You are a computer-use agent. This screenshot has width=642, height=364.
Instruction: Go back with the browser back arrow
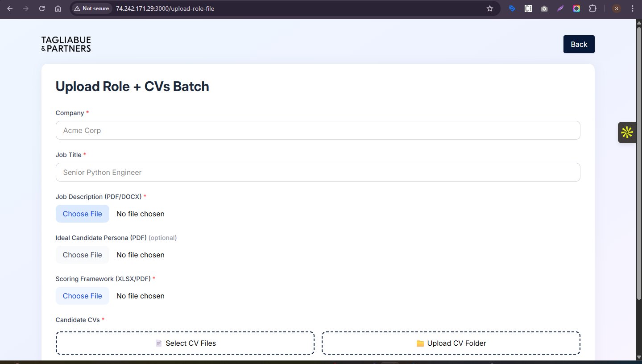pyautogui.click(x=10, y=8)
